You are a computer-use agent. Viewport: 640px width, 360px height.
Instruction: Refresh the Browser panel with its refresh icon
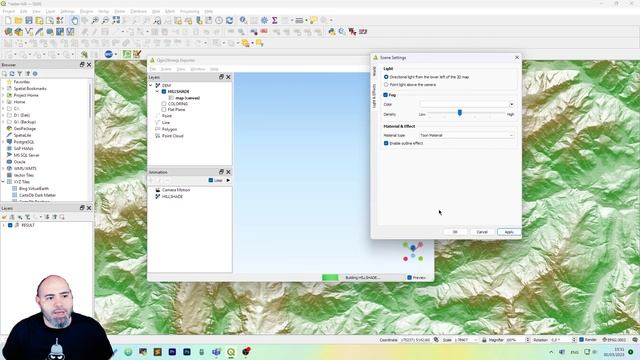tap(12, 74)
